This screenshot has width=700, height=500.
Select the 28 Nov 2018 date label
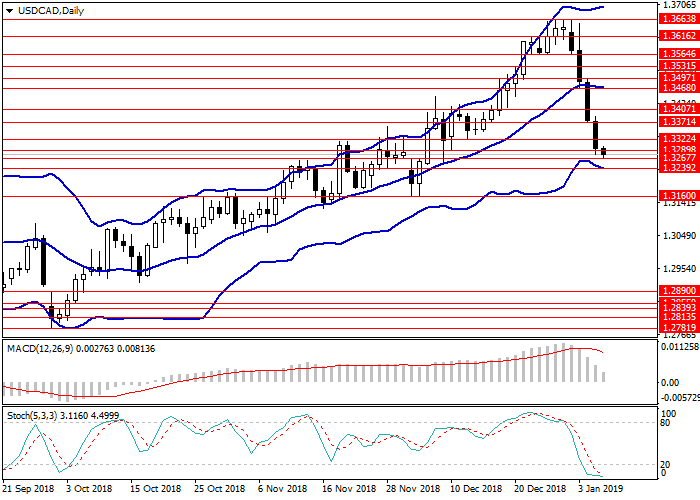coord(413,488)
